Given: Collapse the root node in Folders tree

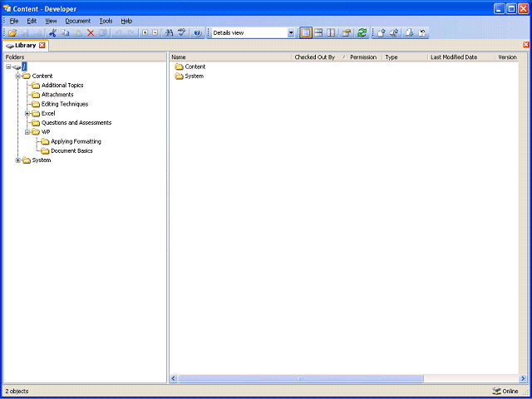Looking at the screenshot, I should tap(8, 66).
